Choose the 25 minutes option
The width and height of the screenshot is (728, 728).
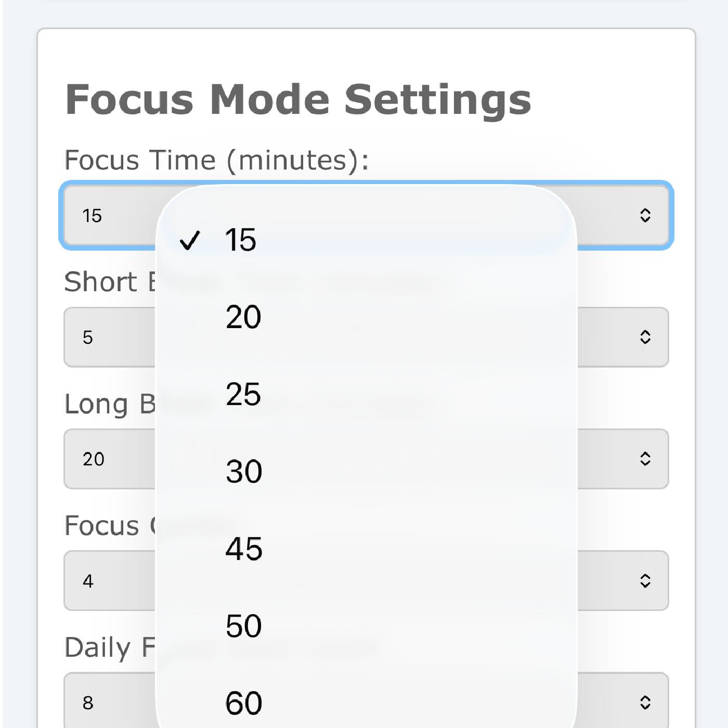(243, 394)
